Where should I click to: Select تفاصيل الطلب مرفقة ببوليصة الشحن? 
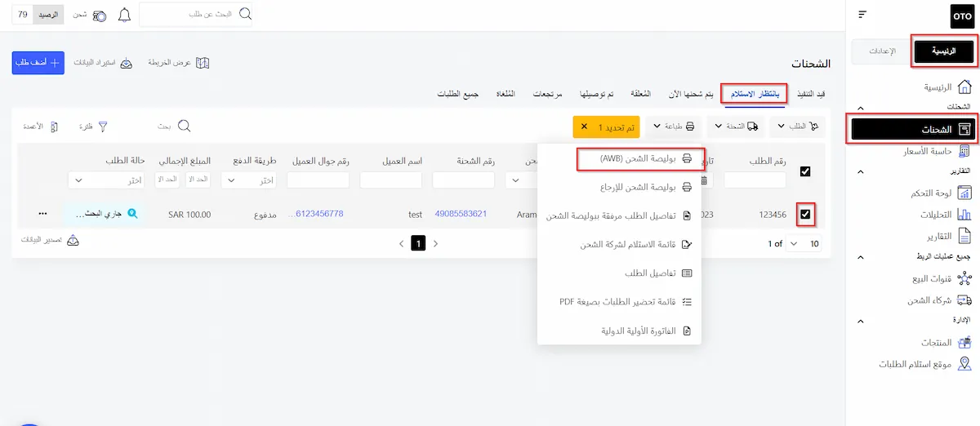pyautogui.click(x=619, y=215)
